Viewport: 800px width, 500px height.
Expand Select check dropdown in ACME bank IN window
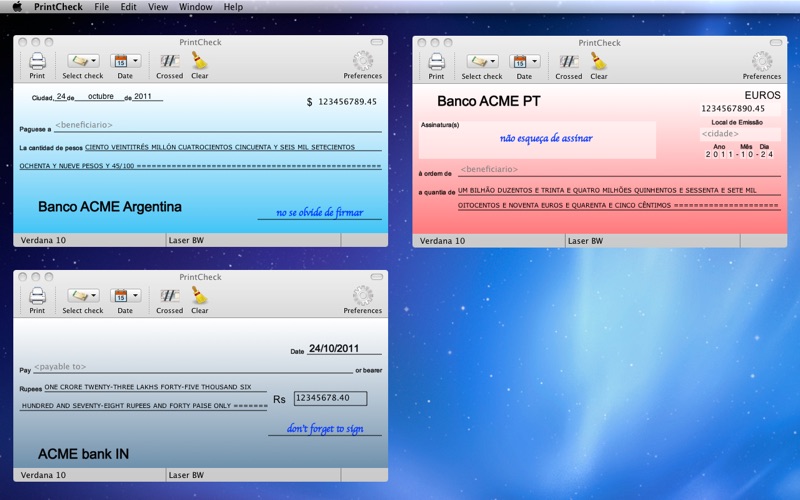click(x=83, y=296)
